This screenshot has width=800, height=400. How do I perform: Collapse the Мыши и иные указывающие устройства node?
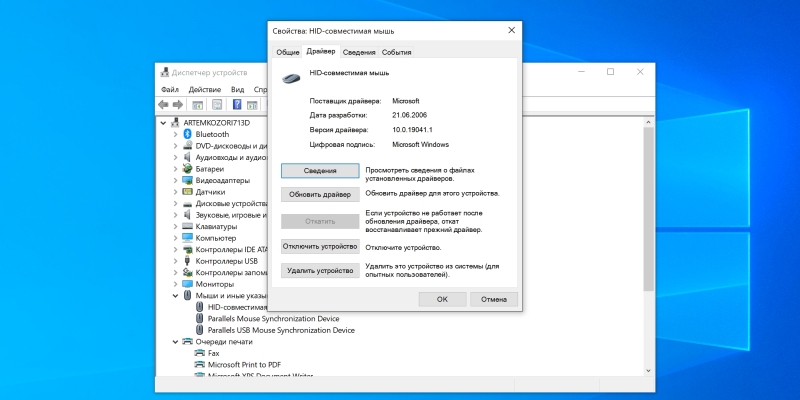(x=175, y=296)
